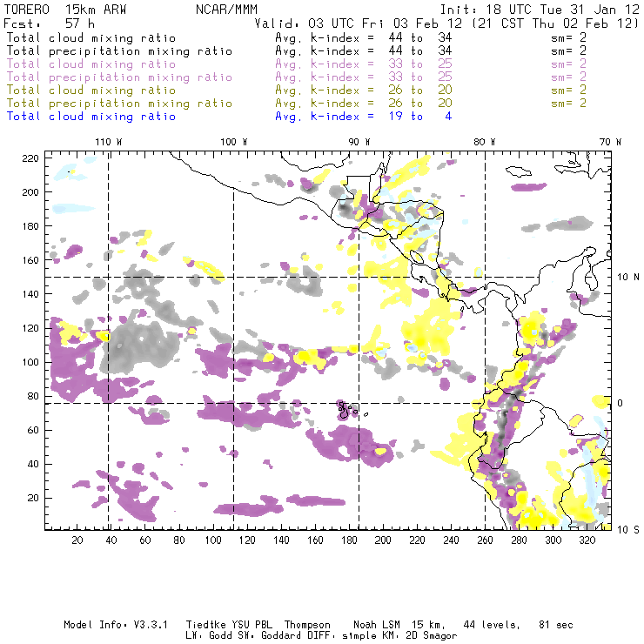Click the '100 W' longitude label

click(234, 142)
